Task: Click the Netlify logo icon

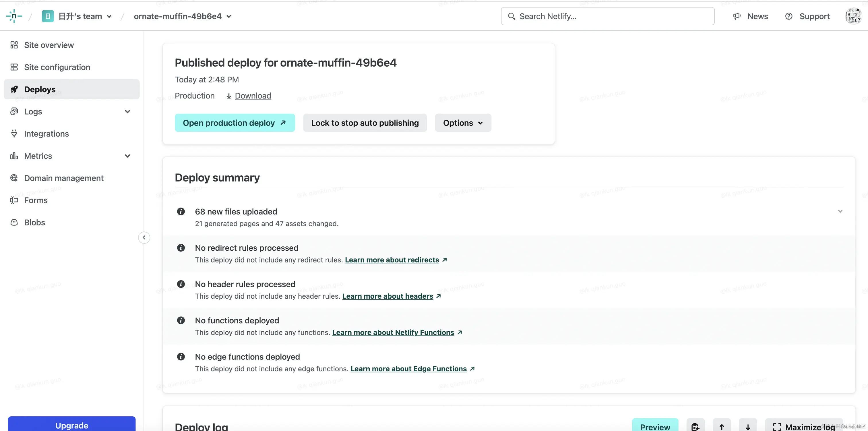Action: (x=14, y=16)
